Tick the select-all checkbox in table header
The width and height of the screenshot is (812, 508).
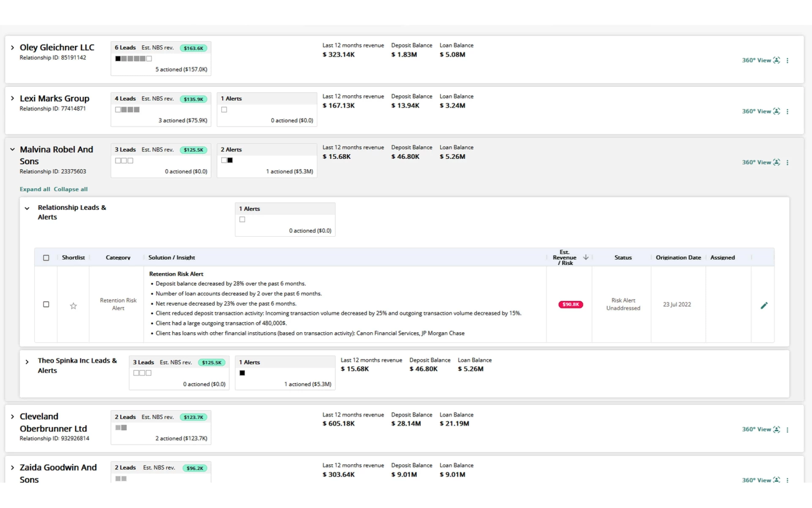46,258
